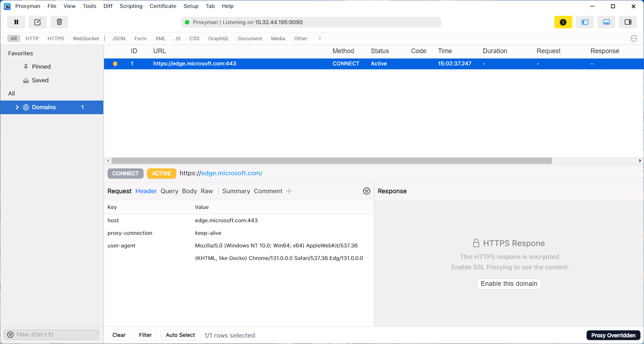Open the Summary tab

(236, 191)
